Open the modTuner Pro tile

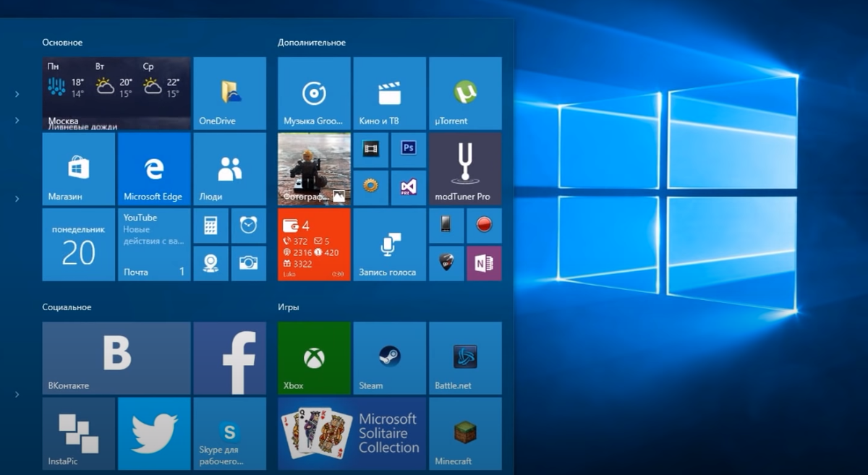[465, 168]
